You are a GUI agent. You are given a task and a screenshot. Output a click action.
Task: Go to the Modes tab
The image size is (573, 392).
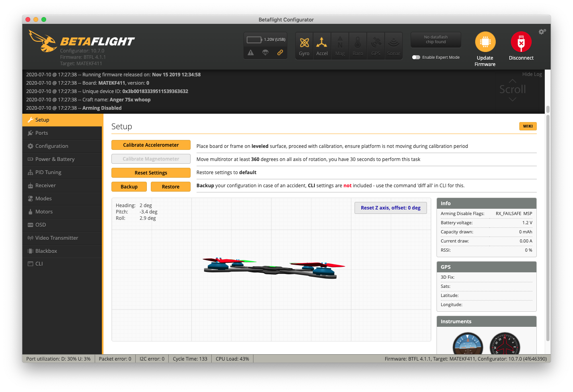pyautogui.click(x=62, y=199)
